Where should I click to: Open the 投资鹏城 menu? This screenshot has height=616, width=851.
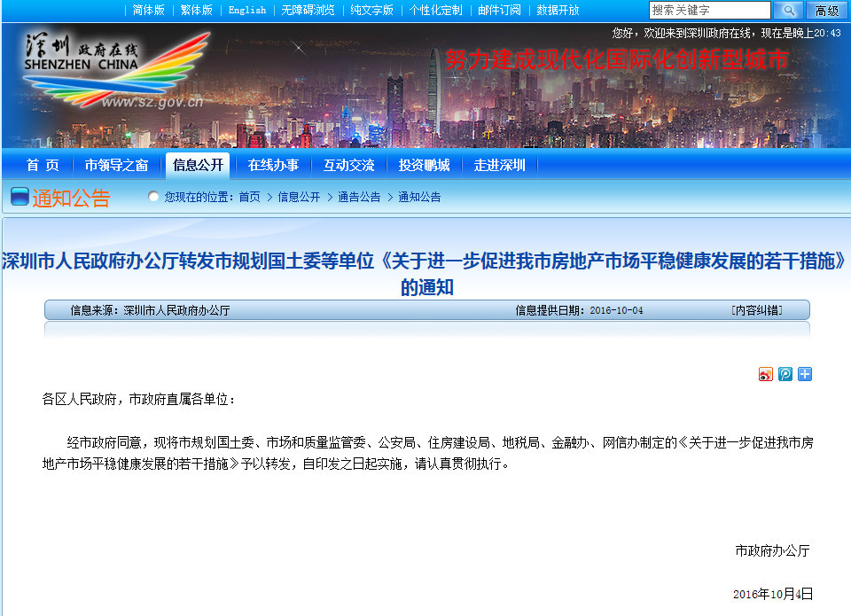(x=423, y=164)
